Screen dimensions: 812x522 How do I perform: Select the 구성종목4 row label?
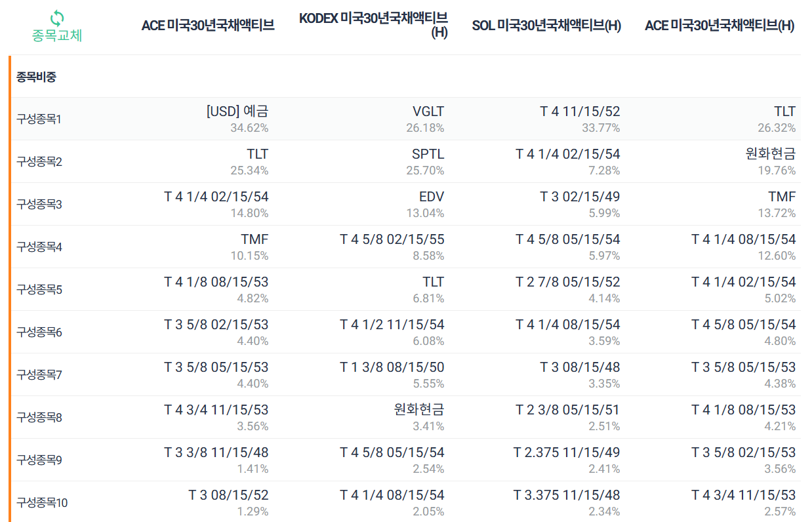coord(39,247)
